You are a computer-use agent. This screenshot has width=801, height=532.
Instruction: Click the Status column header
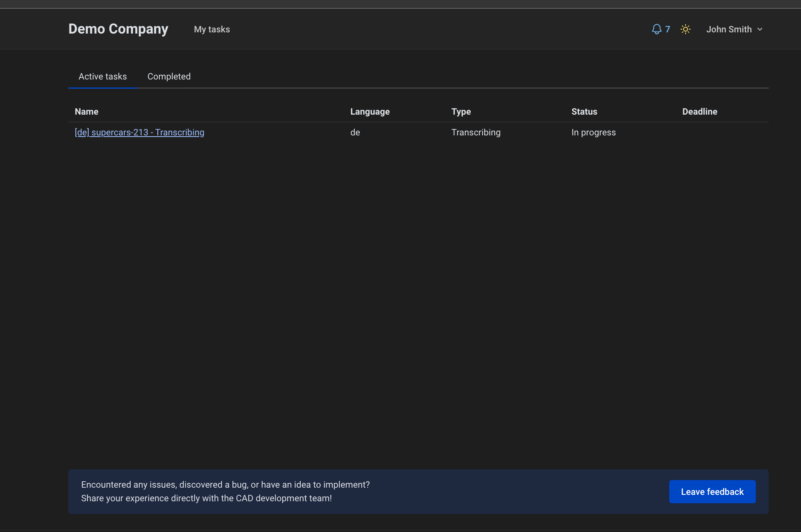tap(584, 111)
